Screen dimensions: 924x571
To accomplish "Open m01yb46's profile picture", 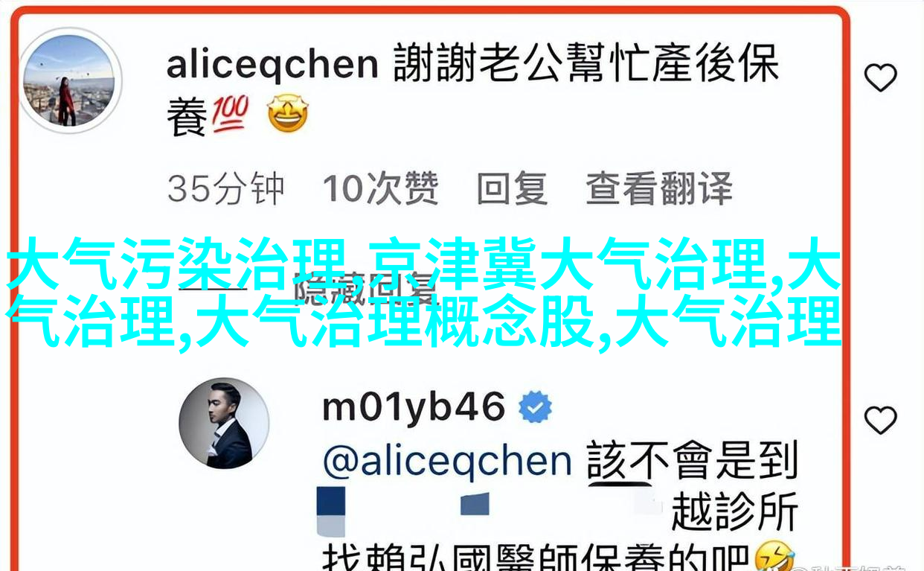I will coord(224,424).
